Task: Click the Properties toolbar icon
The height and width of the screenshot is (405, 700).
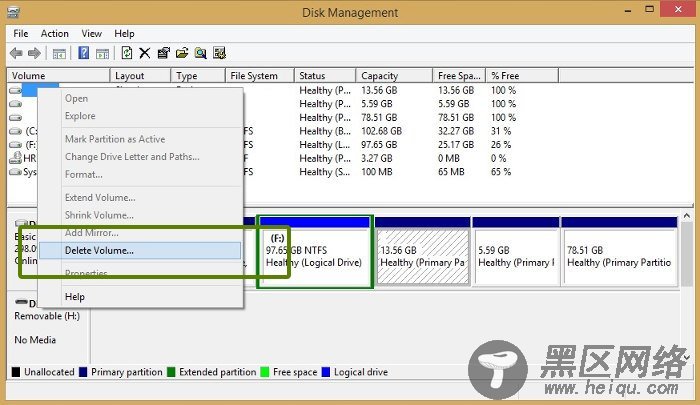Action: coord(163,54)
